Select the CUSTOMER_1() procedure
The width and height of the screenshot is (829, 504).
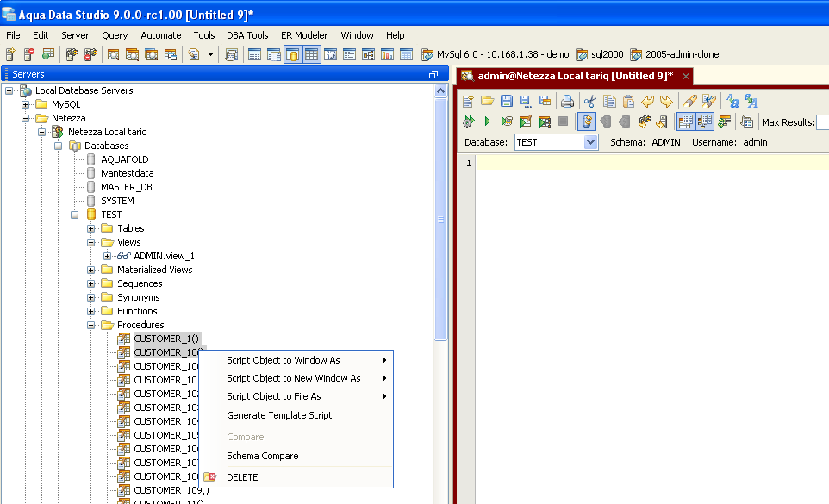coord(166,339)
